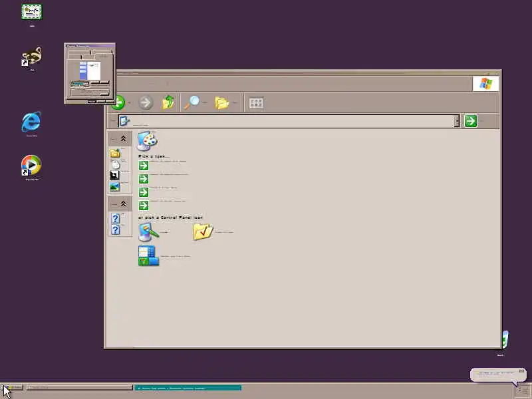This screenshot has width=532, height=399.
Task: Select the highlighted Appearance and Themes taskbar button
Action: (x=188, y=388)
